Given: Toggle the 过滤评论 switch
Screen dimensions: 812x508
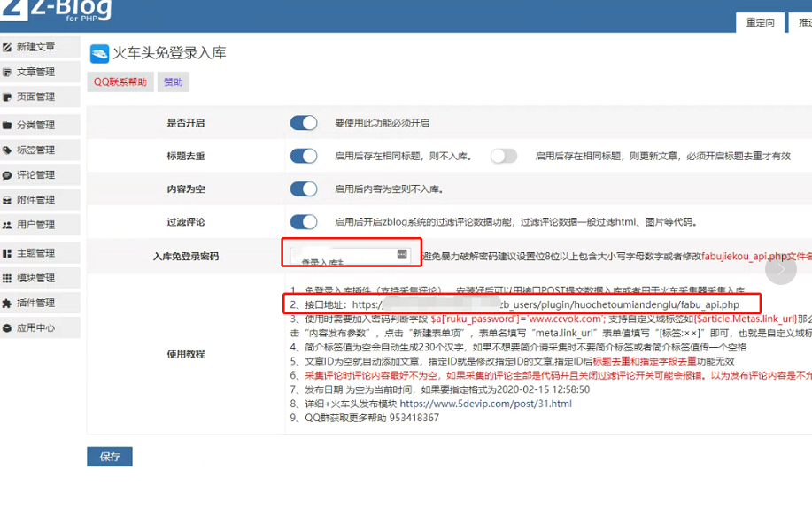Looking at the screenshot, I should 304,222.
